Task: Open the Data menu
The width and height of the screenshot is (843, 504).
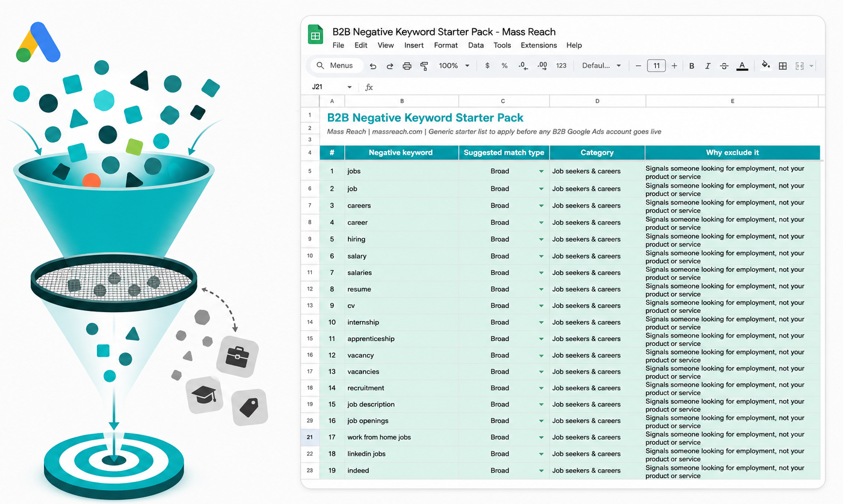Action: tap(476, 45)
